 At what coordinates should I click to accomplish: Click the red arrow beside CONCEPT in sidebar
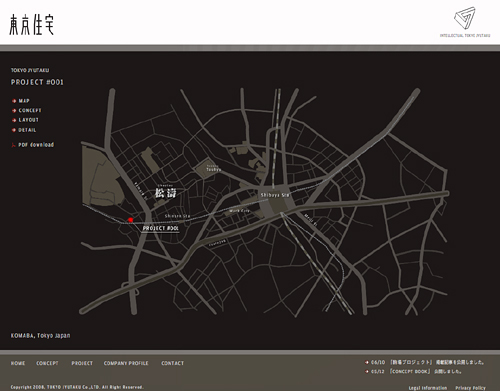click(x=14, y=110)
